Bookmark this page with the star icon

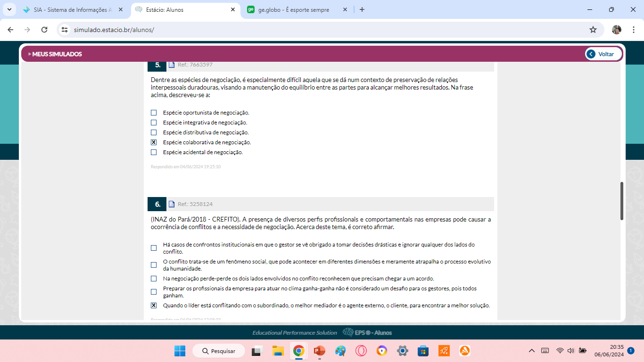pyautogui.click(x=593, y=30)
